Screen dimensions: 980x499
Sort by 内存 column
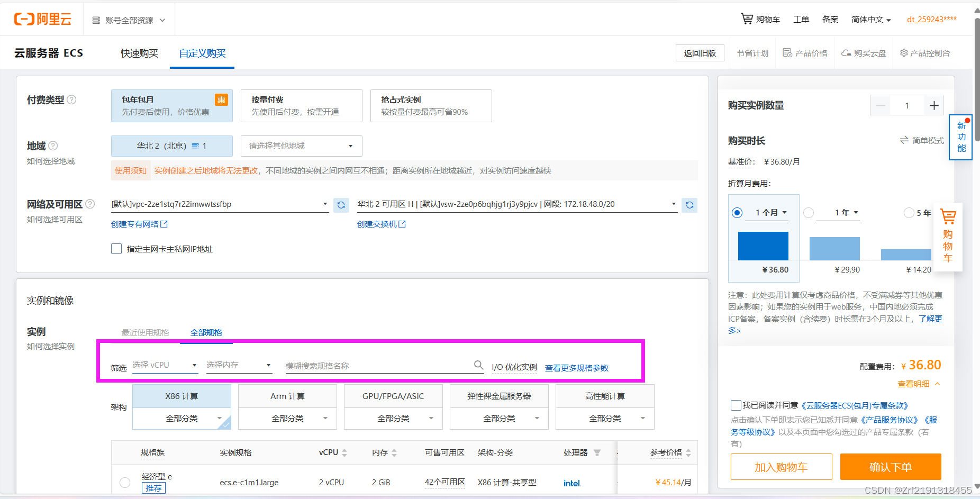(x=394, y=453)
